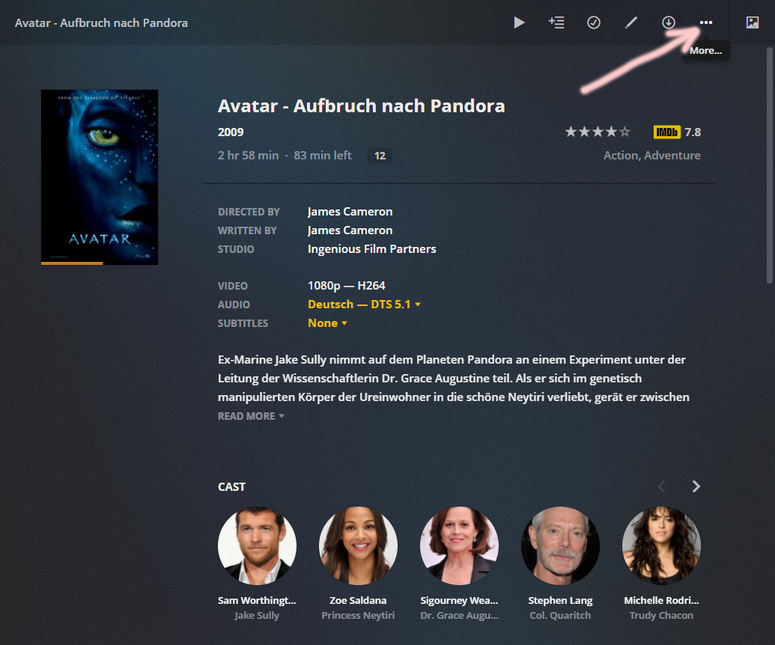Open subtitles dropdown showing None
Screen dimensions: 775x645
[327, 323]
